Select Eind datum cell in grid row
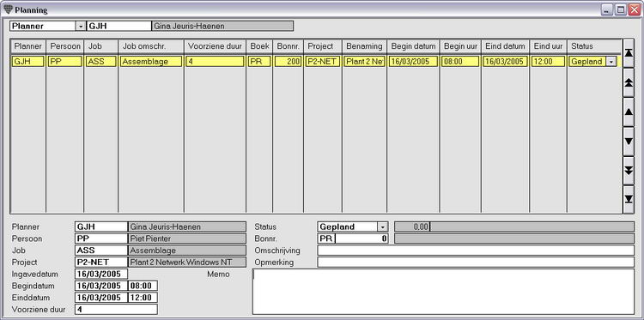Viewport: 644px width, 320px height. [x=506, y=62]
